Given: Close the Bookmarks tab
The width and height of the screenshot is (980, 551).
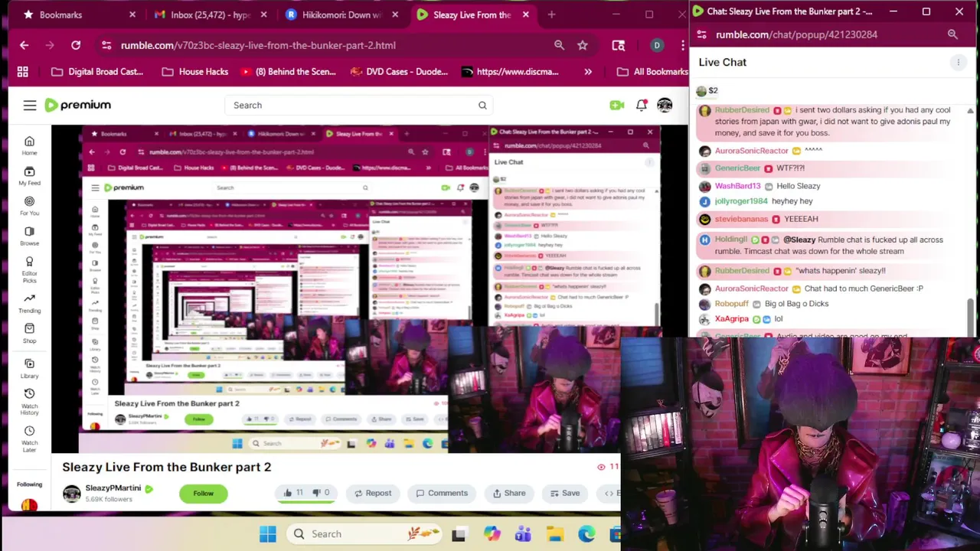Looking at the screenshot, I should [x=132, y=15].
